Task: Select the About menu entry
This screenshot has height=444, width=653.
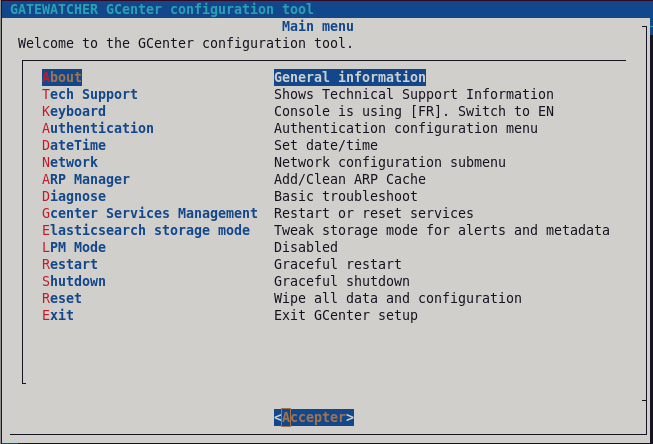Action: point(62,77)
